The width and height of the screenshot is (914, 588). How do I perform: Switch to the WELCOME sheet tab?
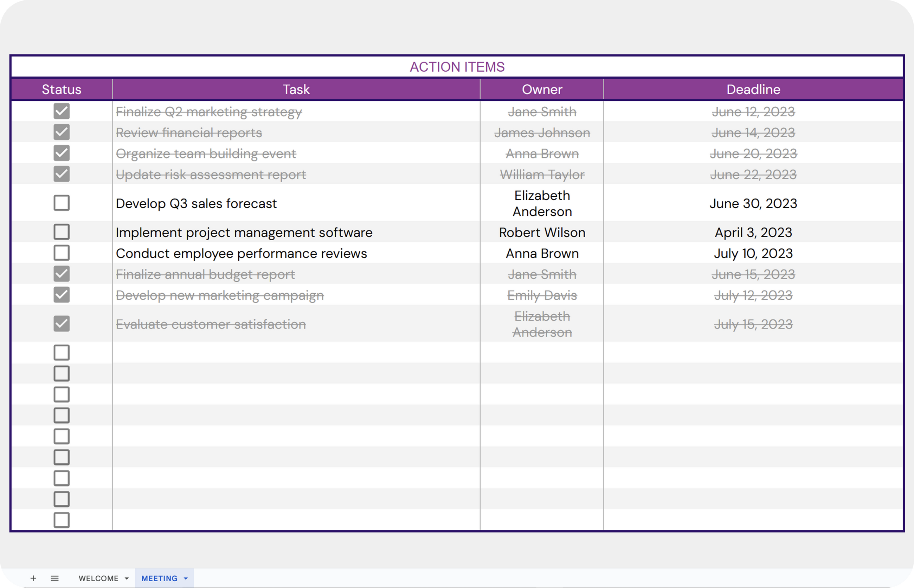coord(98,578)
